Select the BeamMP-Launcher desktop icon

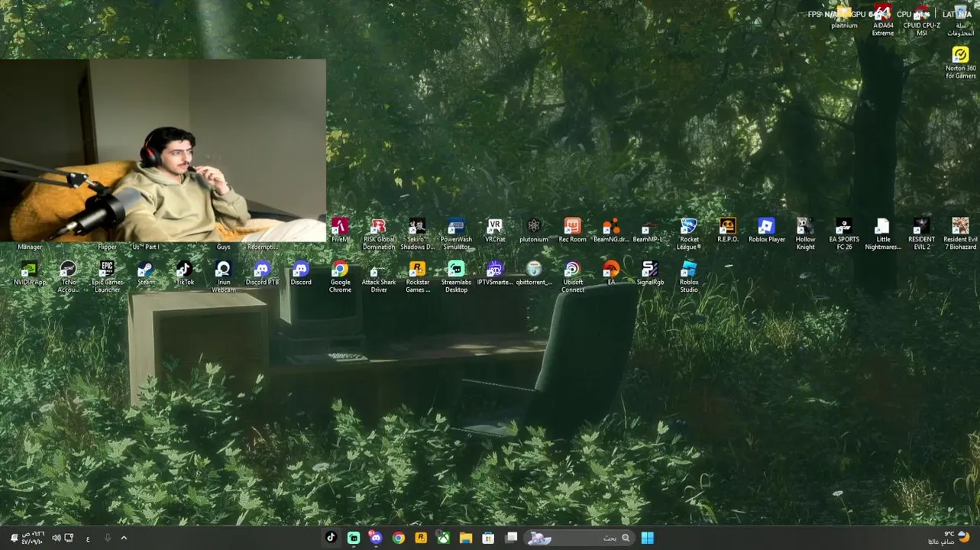click(650, 226)
